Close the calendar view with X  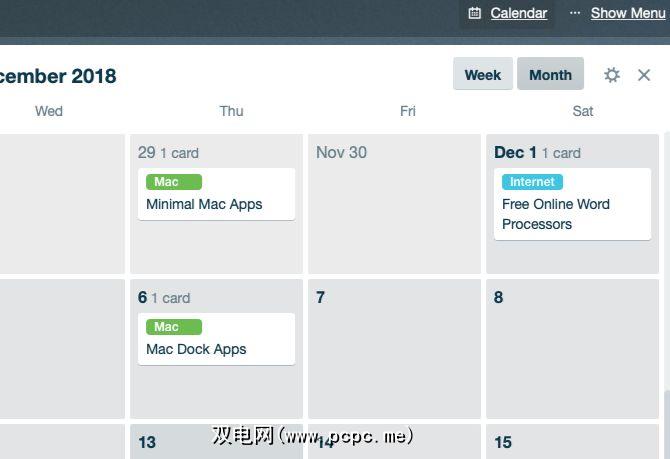pos(644,75)
